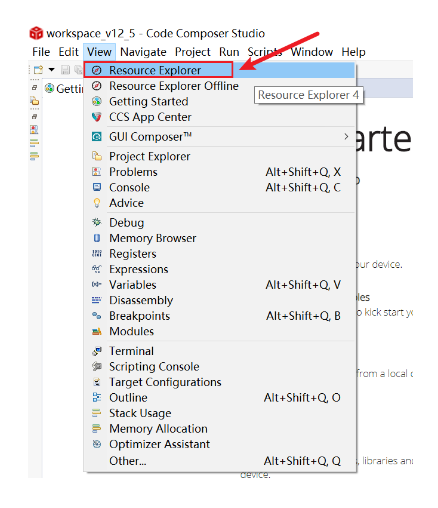Click the Modules icon
The image size is (438, 508).
click(97, 331)
